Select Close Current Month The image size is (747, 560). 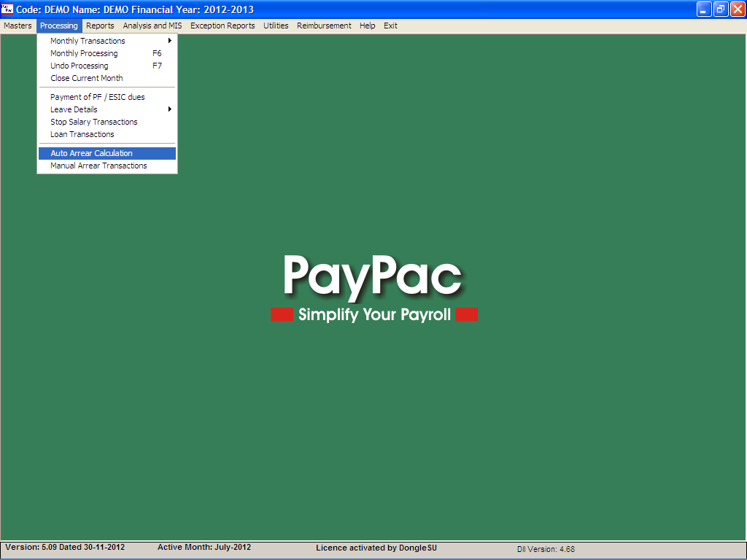107,78
